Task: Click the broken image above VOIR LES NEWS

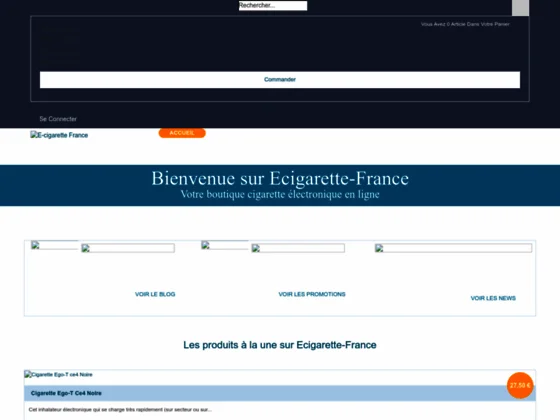Action: [453, 248]
